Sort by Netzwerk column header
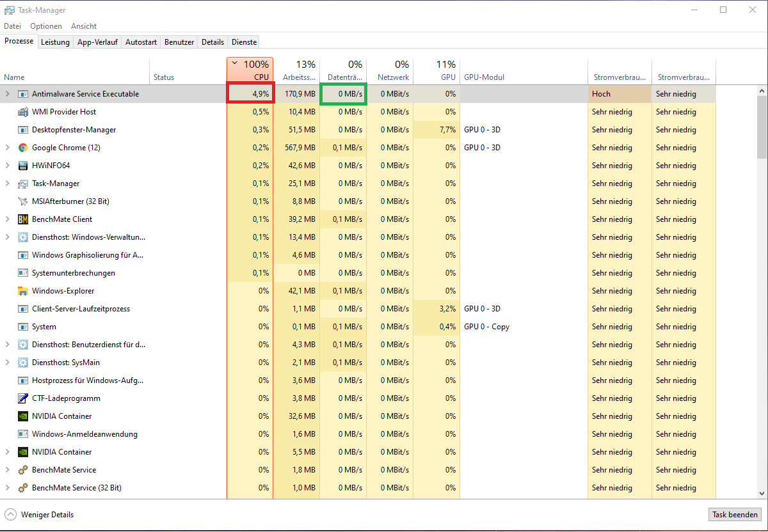This screenshot has width=768, height=532. 390,70
